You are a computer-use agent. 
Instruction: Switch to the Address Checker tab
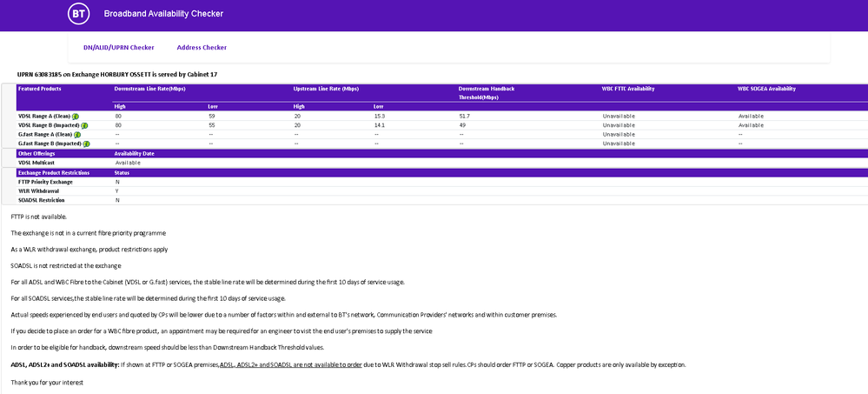tap(202, 48)
